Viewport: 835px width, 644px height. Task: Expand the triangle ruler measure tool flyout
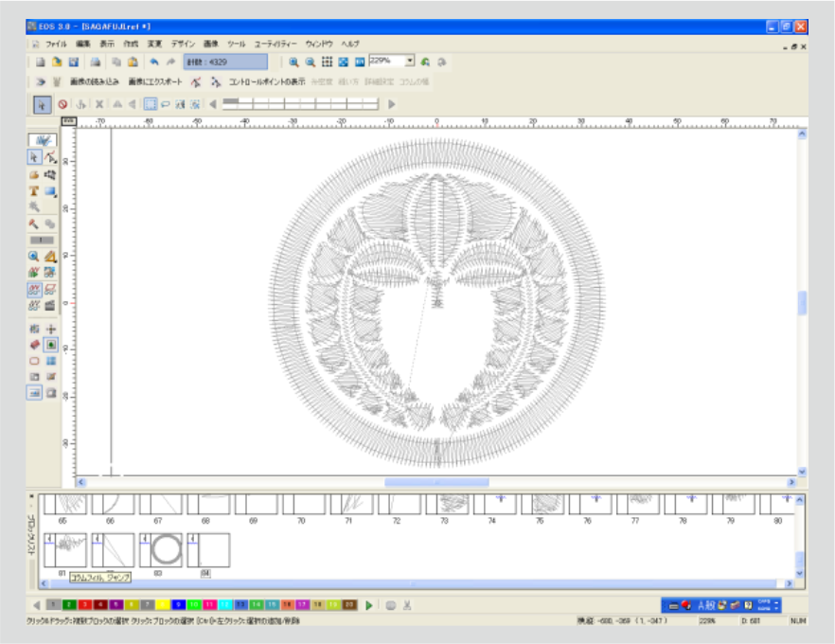[50, 257]
